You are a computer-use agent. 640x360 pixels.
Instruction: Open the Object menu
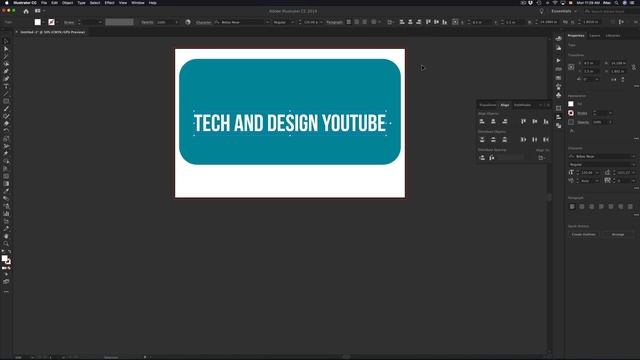pos(67,3)
